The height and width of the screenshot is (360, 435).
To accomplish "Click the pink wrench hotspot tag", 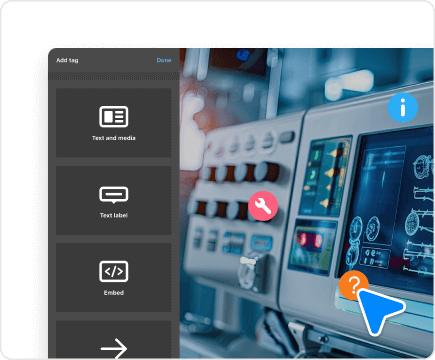I will 263,206.
